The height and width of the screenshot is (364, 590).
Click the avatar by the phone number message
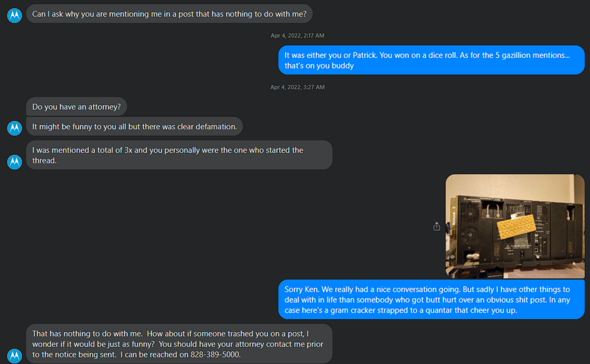15,356
